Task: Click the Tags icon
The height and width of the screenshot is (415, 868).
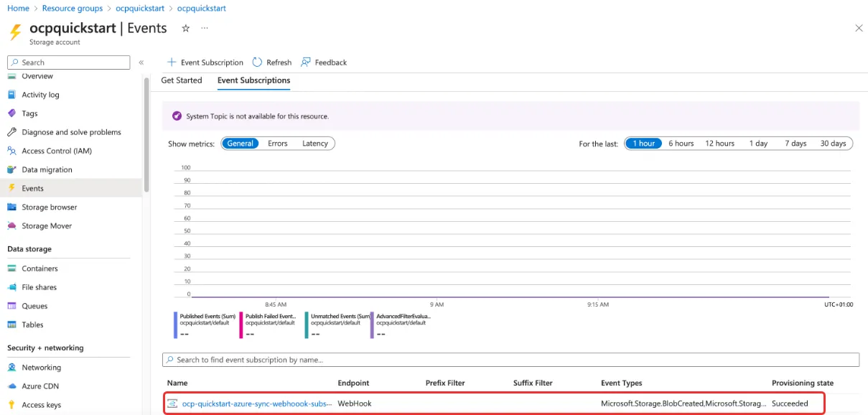Action: (x=11, y=113)
